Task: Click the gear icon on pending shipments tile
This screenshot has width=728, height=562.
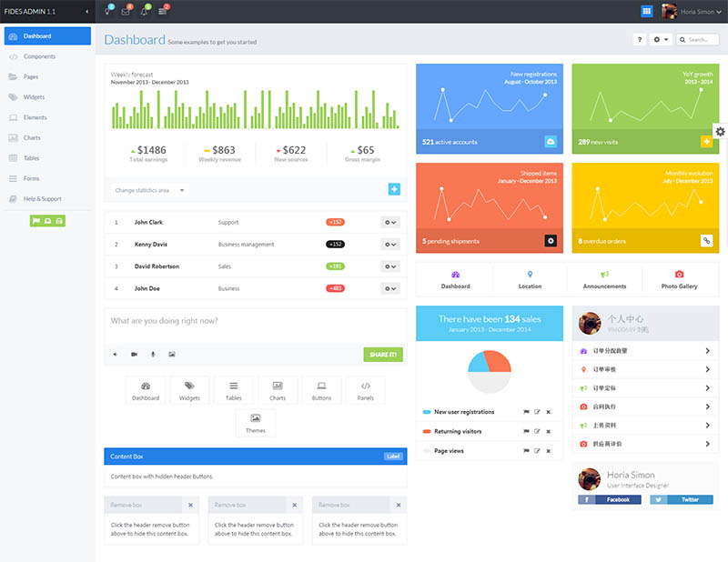Action: coord(551,241)
